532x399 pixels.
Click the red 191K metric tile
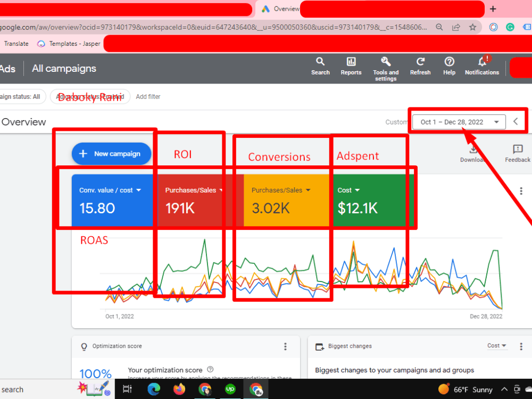click(x=201, y=200)
